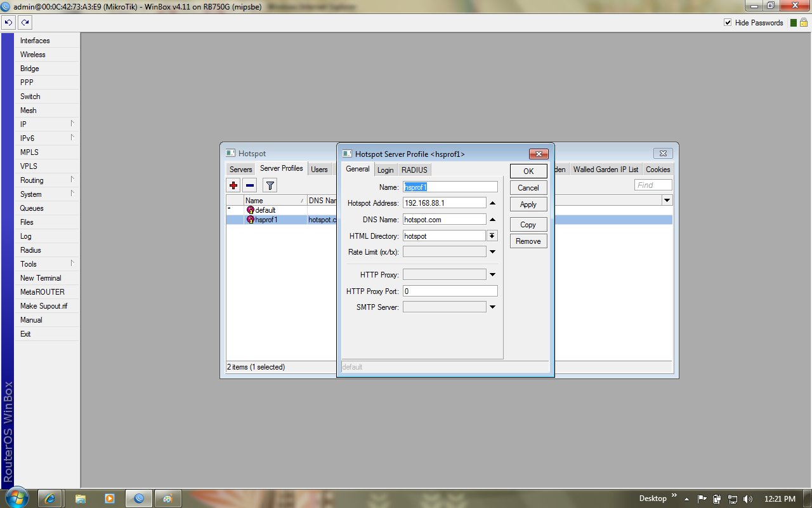Click the hsprof1 profile row icon

[x=251, y=220]
